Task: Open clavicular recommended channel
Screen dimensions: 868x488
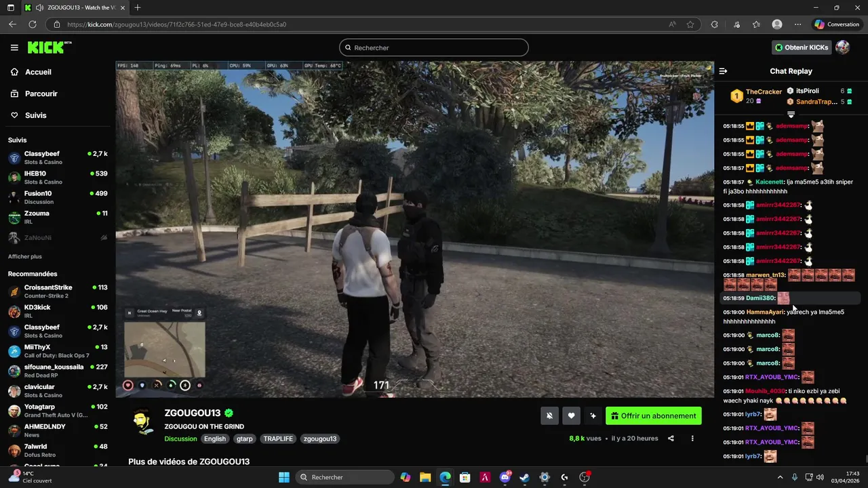Action: tap(58, 390)
